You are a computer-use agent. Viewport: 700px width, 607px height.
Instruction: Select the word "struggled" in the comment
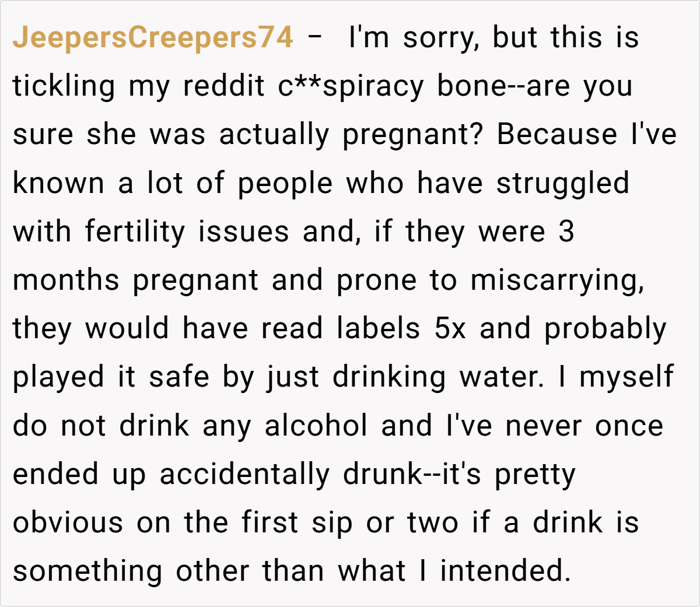[562, 183]
